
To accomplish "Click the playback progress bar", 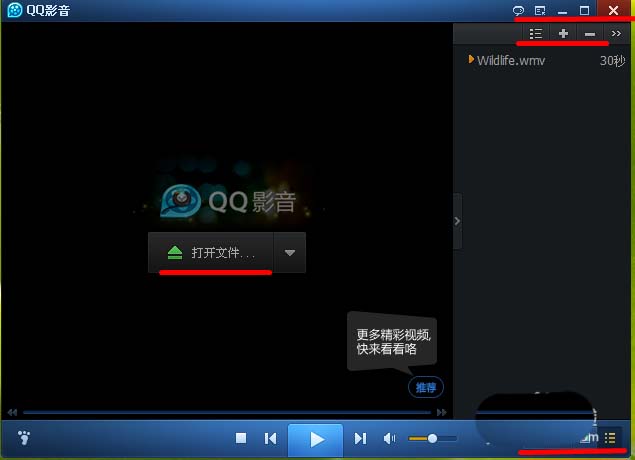I will 227,413.
